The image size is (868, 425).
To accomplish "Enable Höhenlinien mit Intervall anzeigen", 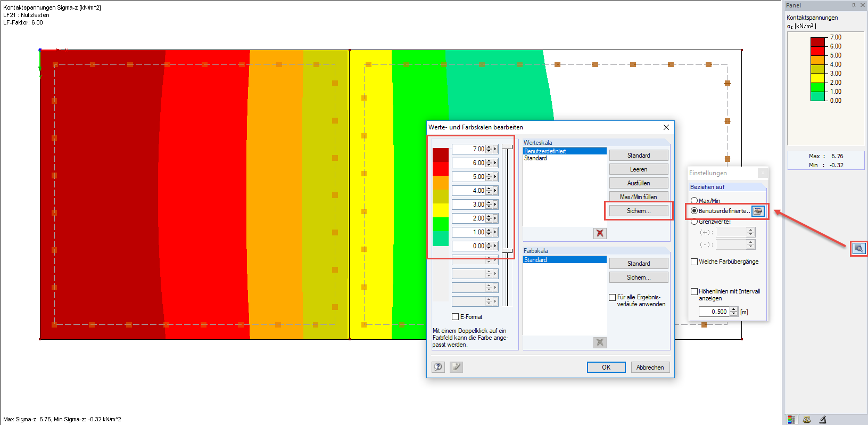I will click(x=694, y=291).
